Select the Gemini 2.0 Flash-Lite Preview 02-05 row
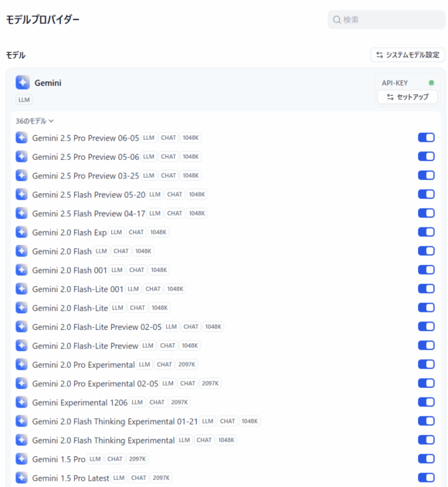This screenshot has width=448, height=487. pos(226,327)
